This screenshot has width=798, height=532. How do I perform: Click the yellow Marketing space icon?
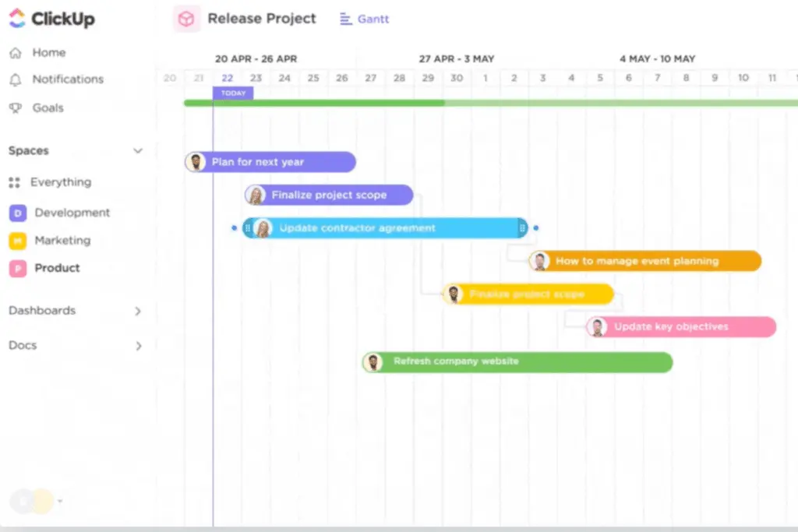[x=18, y=241]
